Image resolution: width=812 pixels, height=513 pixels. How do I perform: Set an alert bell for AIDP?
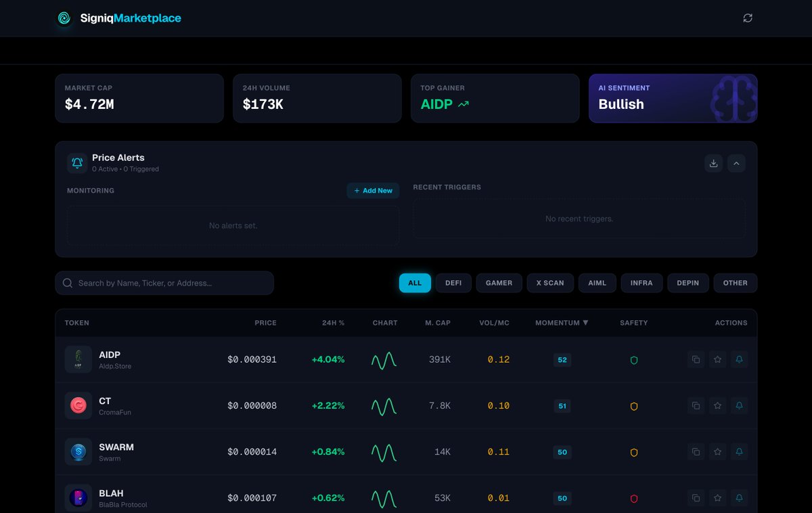[x=739, y=359]
